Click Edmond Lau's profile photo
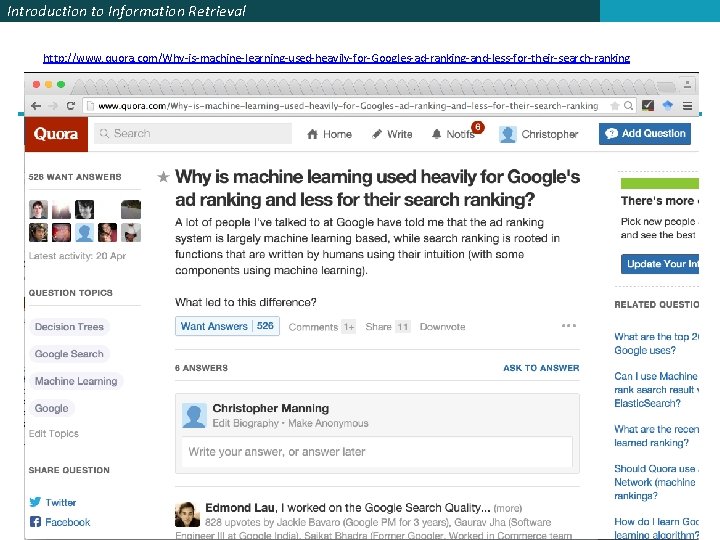The image size is (720, 540). [x=187, y=514]
